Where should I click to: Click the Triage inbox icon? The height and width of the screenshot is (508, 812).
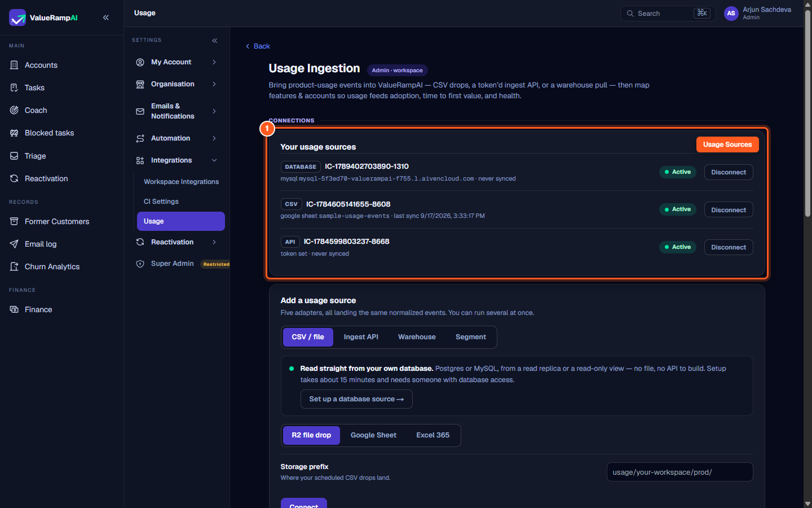click(14, 156)
